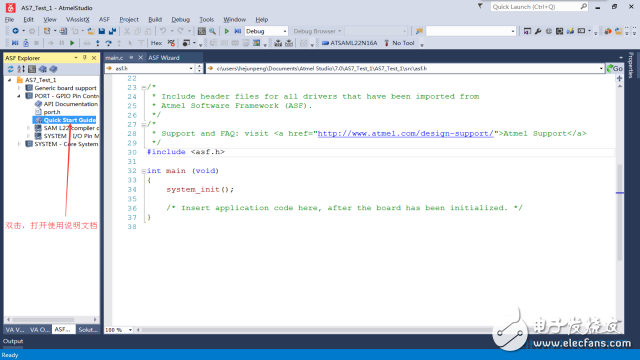Screen dimensions: 640x360
Task: Open the Debug configuration dropdown
Action: pyautogui.click(x=266, y=31)
